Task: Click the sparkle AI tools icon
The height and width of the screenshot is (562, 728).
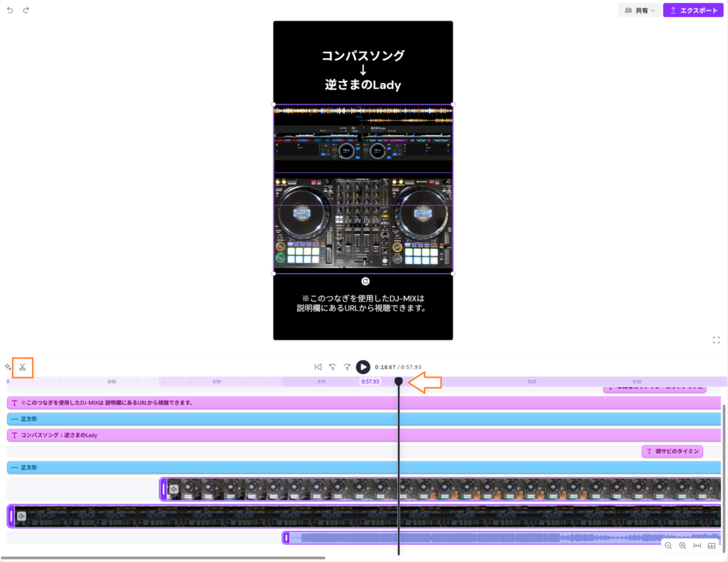Action: coord(8,367)
